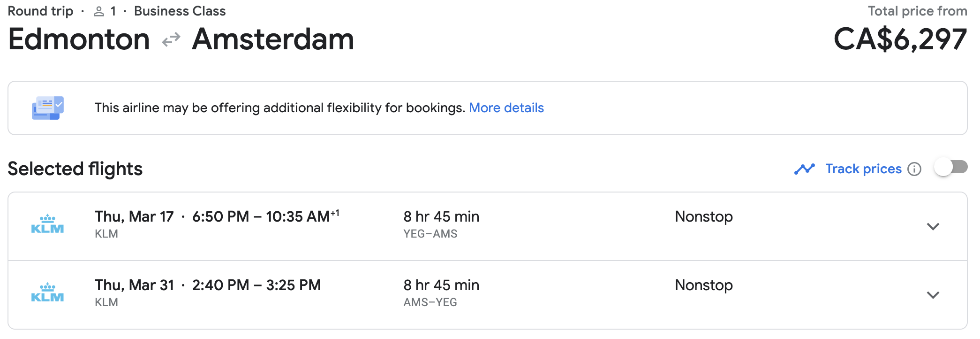Click the Track prices label
Screen dimensions: 980x339
point(863,169)
